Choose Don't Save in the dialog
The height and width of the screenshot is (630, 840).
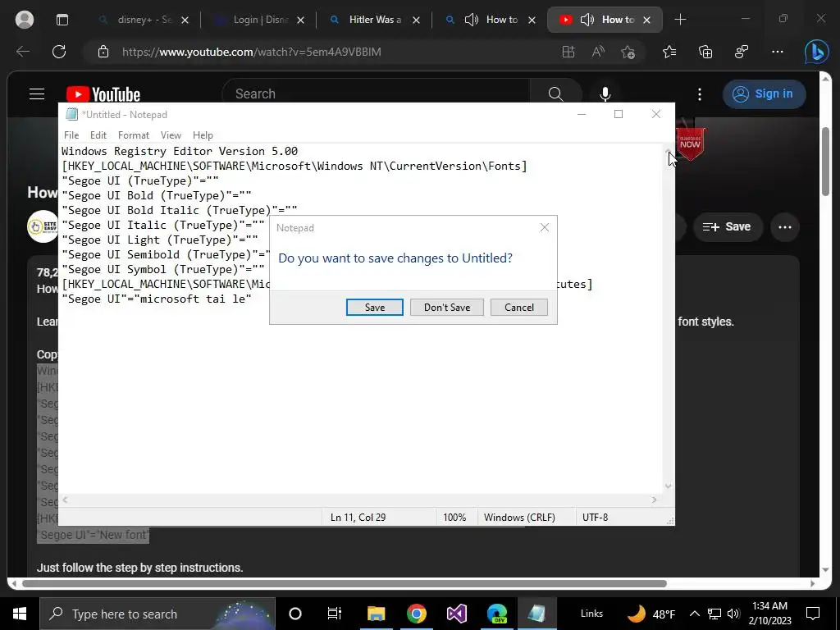[x=447, y=307]
